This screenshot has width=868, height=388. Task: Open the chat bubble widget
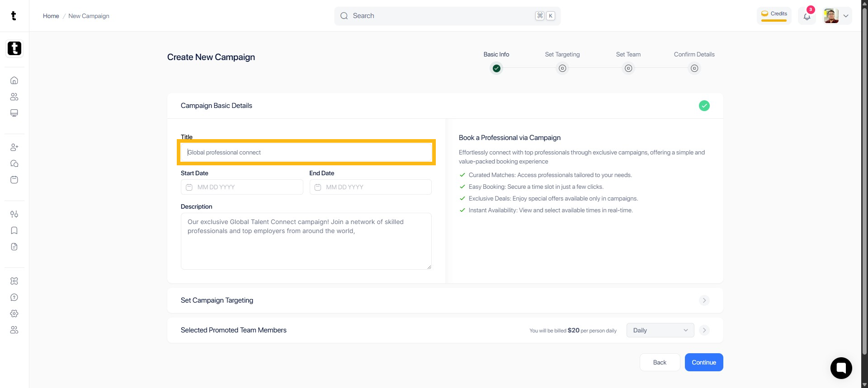841,368
